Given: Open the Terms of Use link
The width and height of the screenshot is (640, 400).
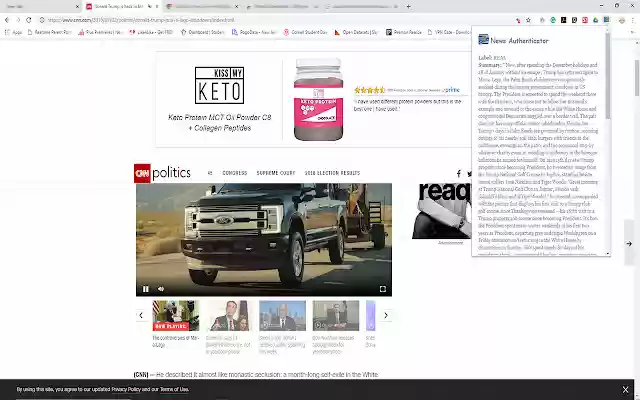Looking at the screenshot, I should [174, 389].
